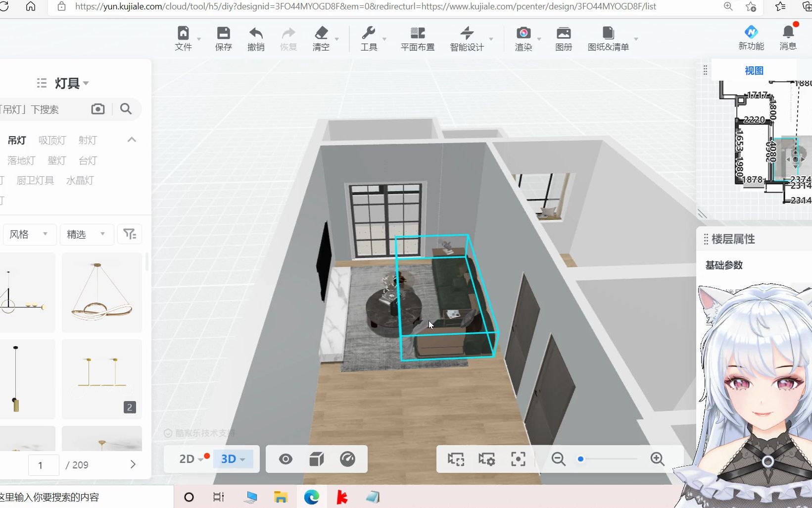
Task: Click the search box in lighting panel
Action: [x=45, y=109]
